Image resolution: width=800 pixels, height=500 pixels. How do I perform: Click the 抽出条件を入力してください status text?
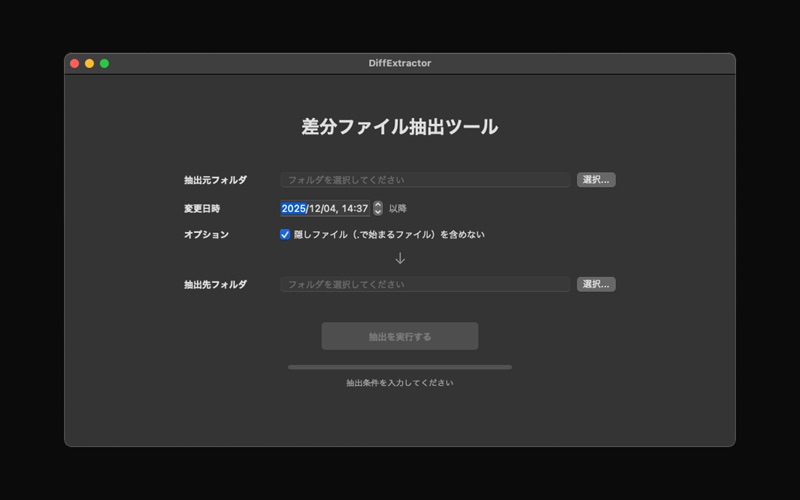399,383
